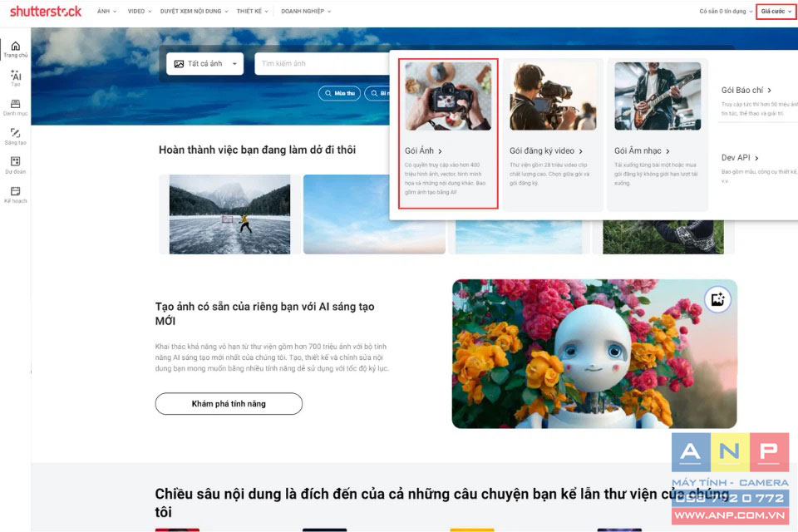The image size is (798, 532).
Task: Open Dự đoán predict sidebar icon
Action: click(x=15, y=165)
